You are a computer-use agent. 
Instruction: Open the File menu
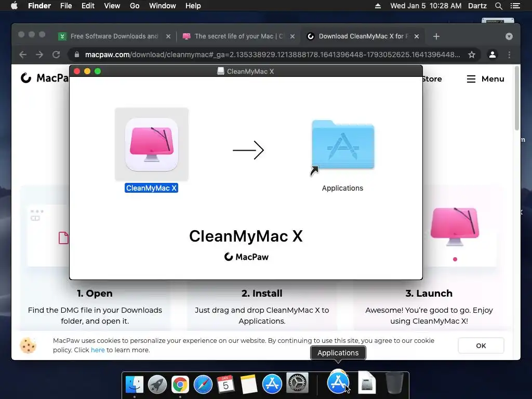click(x=66, y=6)
